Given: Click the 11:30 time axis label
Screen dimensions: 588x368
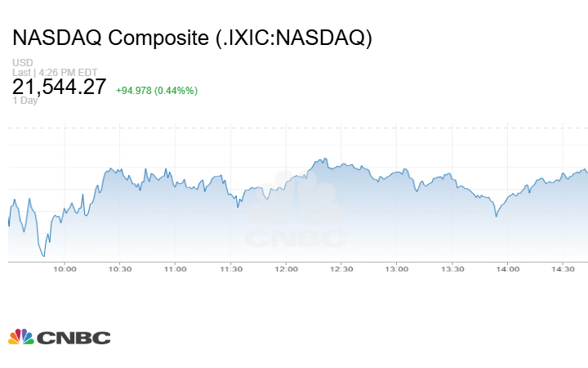Looking at the screenshot, I should coord(231,268).
